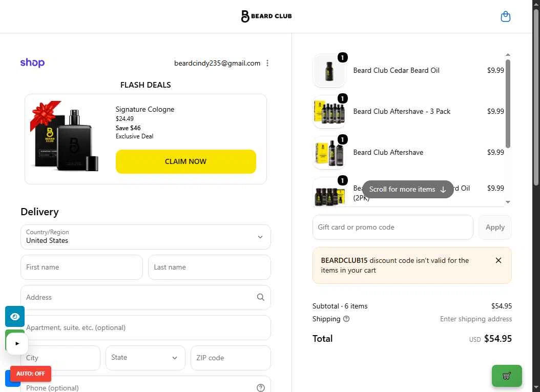Click the shipping help question icon
Screen dimensions: 540x392
click(346, 319)
